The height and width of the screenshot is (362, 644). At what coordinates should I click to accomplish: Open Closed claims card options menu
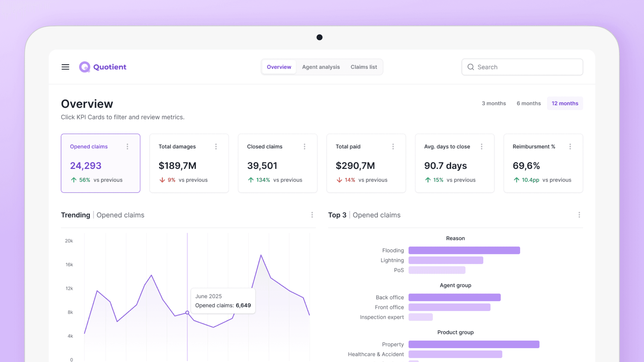pos(304,147)
